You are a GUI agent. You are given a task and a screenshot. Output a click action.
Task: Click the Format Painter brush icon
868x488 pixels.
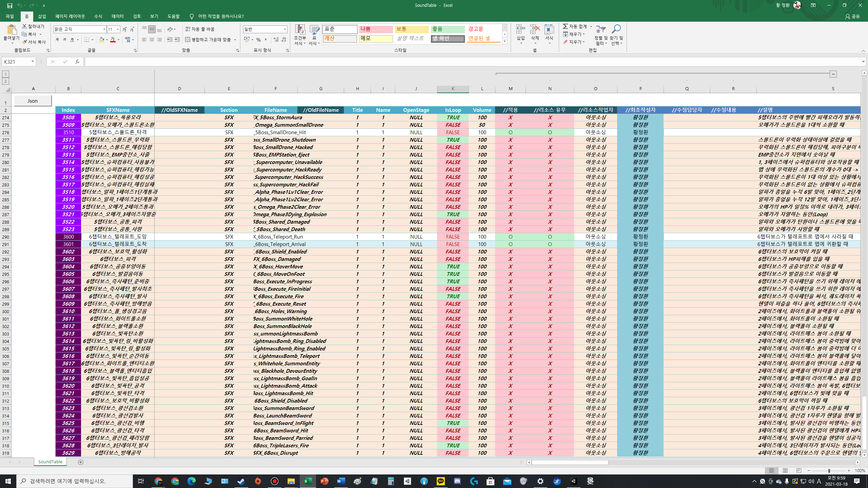pos(24,42)
